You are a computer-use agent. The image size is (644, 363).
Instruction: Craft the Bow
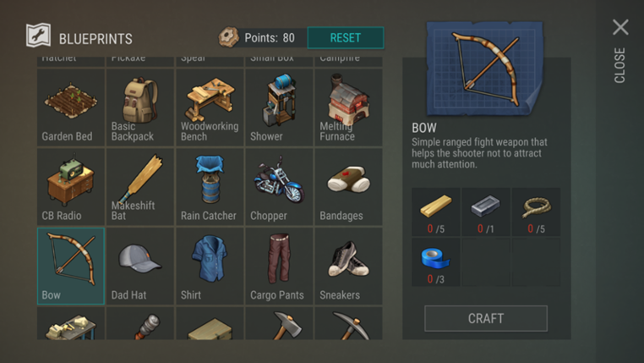pyautogui.click(x=486, y=318)
